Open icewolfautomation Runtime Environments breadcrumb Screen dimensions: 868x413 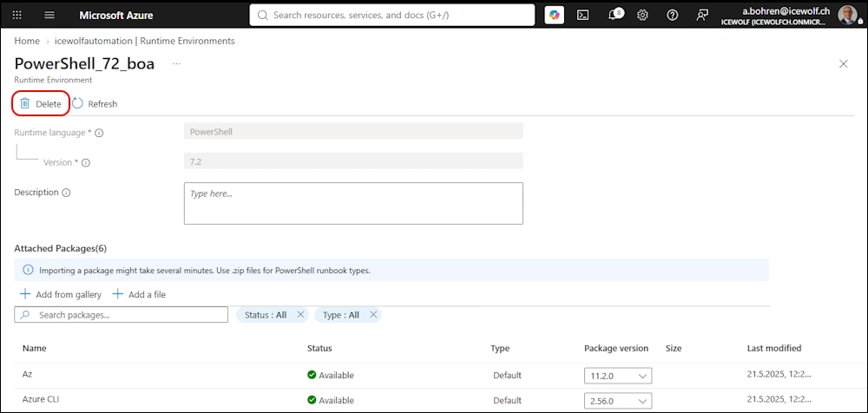(144, 41)
